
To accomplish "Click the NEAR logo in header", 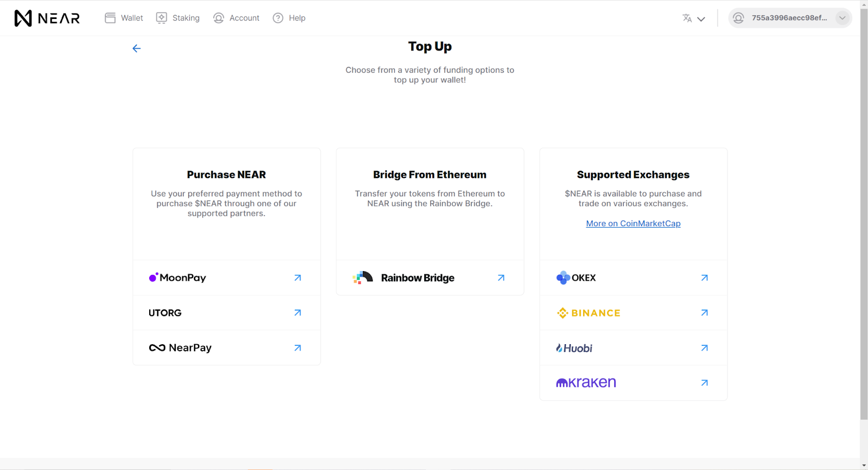I will pos(47,18).
